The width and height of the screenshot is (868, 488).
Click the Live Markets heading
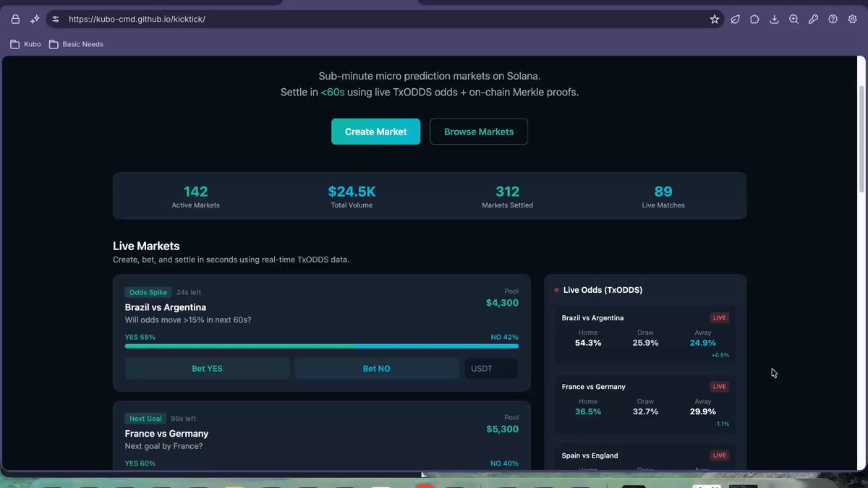tap(146, 246)
